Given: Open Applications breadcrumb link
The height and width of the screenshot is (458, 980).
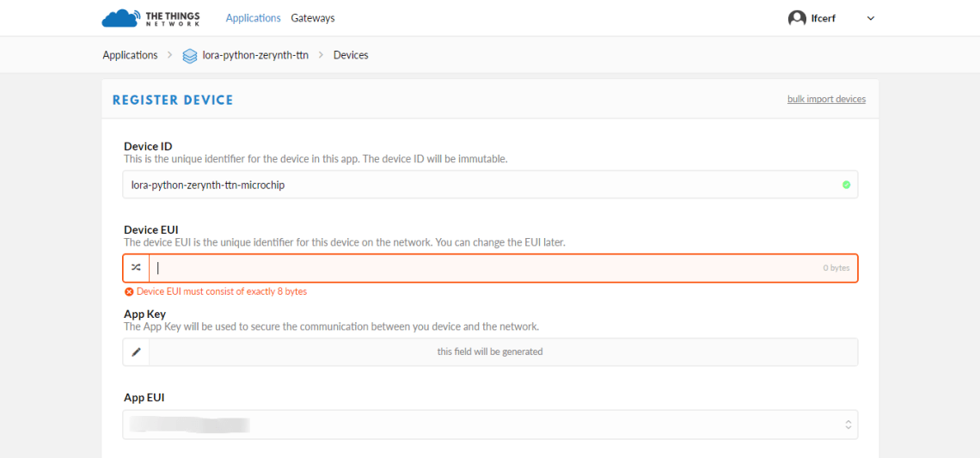Looking at the screenshot, I should (130, 55).
